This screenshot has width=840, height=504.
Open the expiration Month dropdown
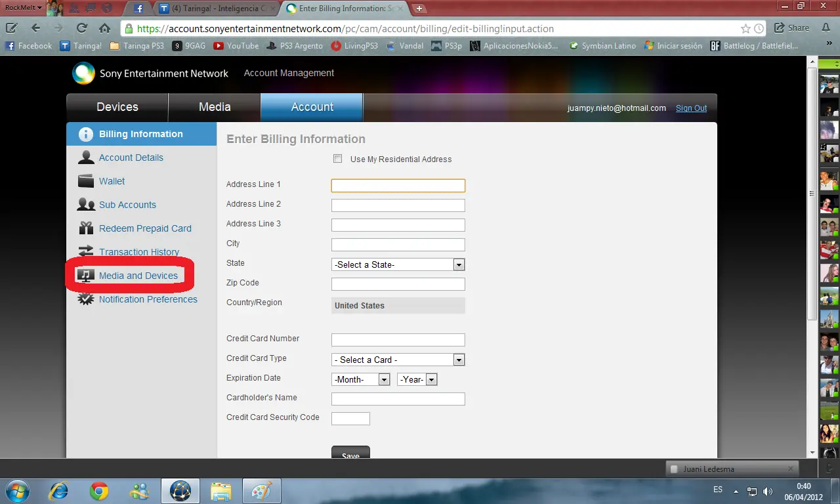[x=361, y=379]
